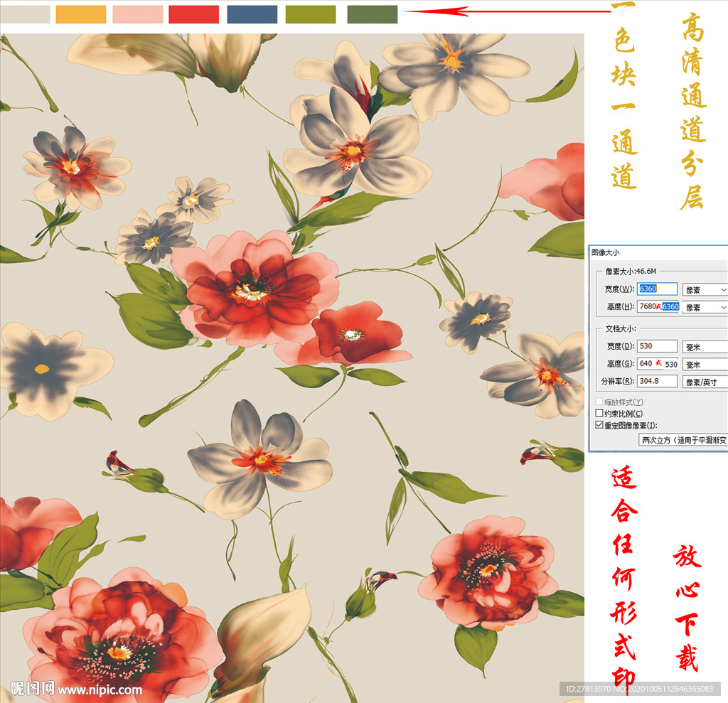Toggle the 缩放样式(Y) checkbox

[x=599, y=402]
